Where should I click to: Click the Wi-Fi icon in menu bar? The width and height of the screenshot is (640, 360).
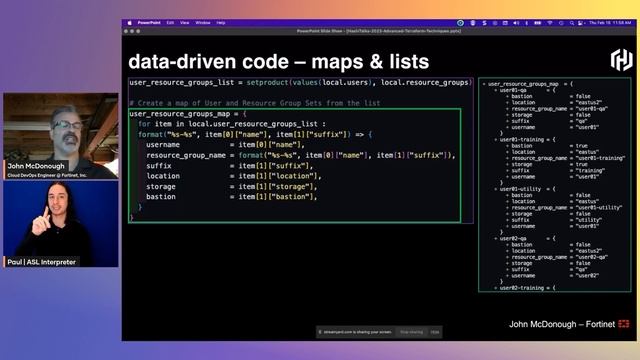click(550, 23)
